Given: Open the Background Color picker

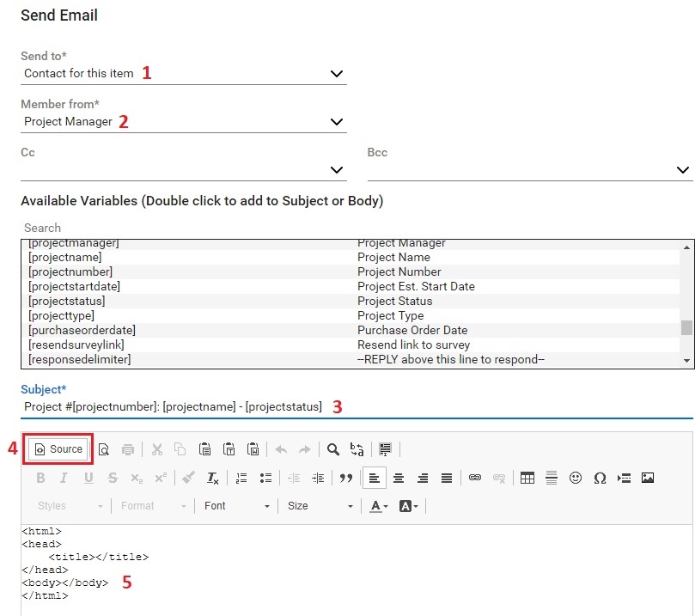Looking at the screenshot, I should [x=408, y=506].
